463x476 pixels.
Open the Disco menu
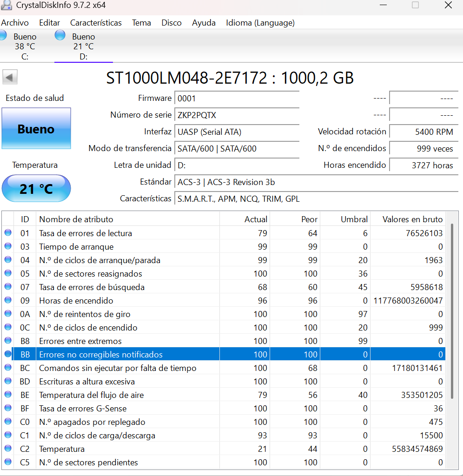[x=172, y=23]
